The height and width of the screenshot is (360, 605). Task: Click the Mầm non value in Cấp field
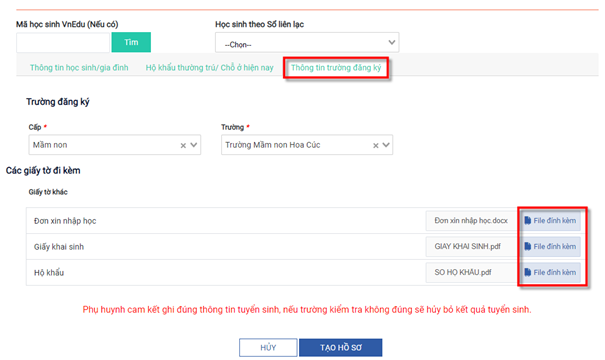coord(50,145)
